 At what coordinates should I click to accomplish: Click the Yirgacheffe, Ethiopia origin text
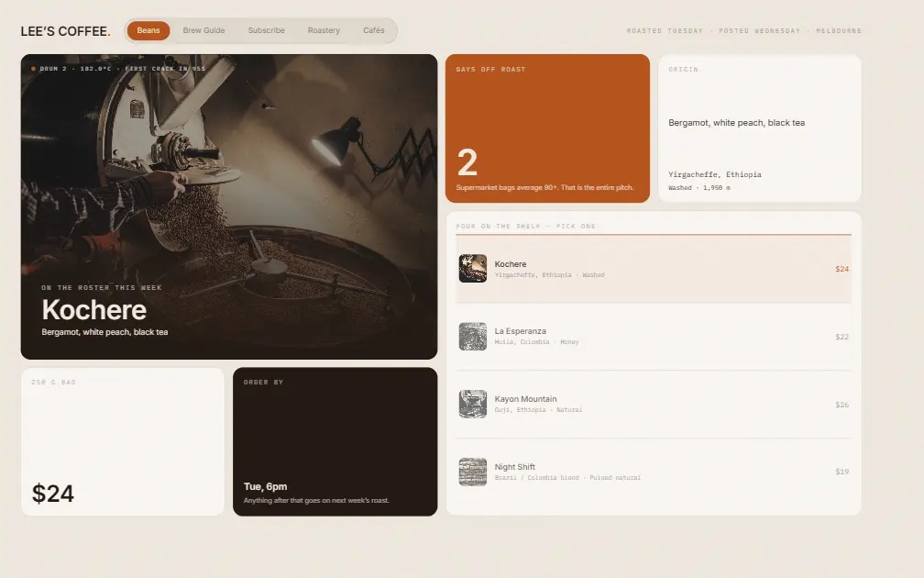[x=715, y=174]
